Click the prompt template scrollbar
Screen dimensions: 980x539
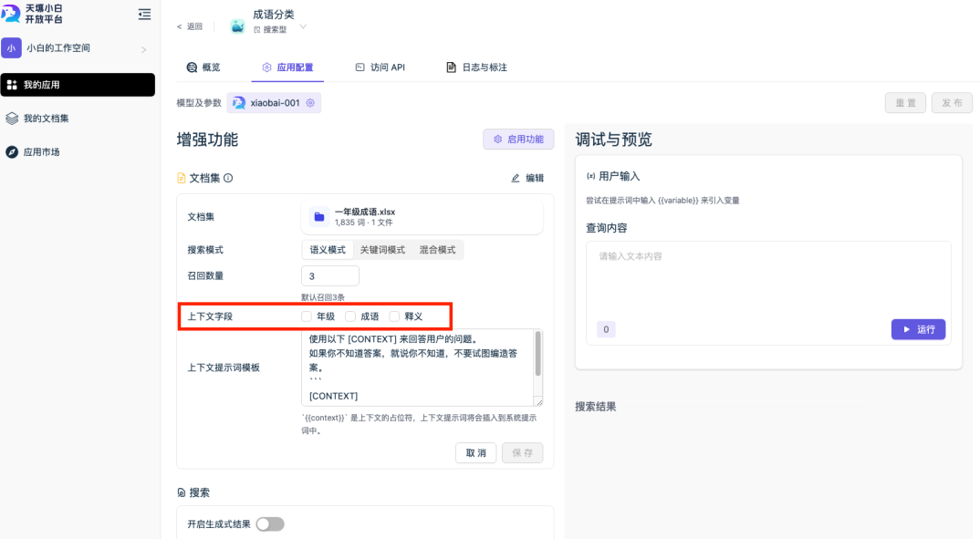pyautogui.click(x=538, y=354)
